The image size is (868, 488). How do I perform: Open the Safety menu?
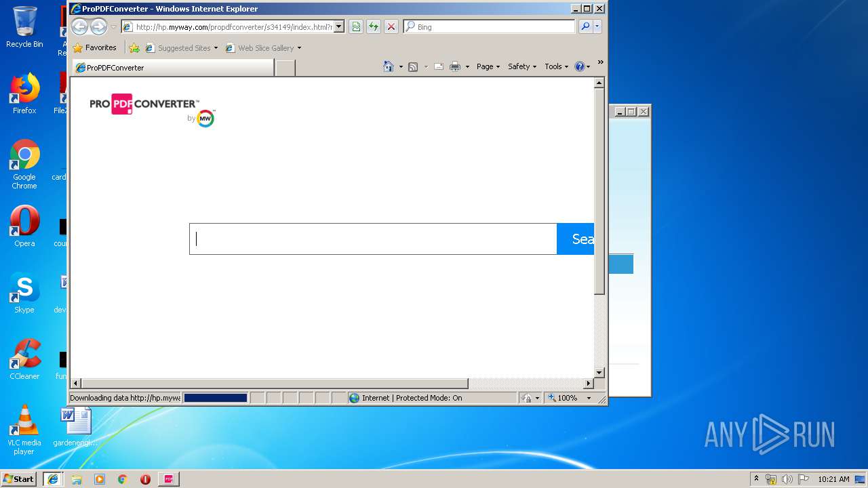pos(522,66)
